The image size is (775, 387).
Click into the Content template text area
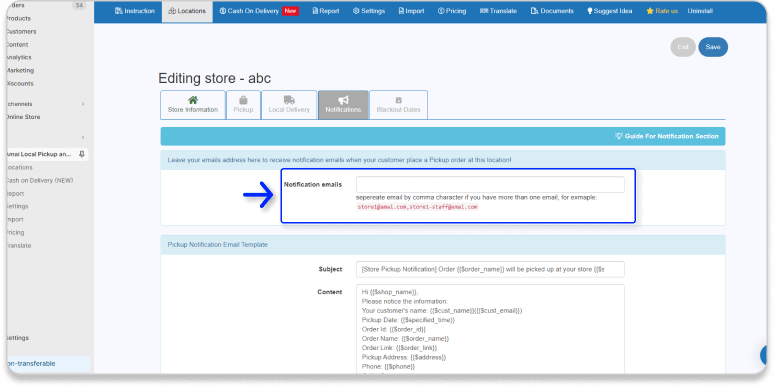490,329
